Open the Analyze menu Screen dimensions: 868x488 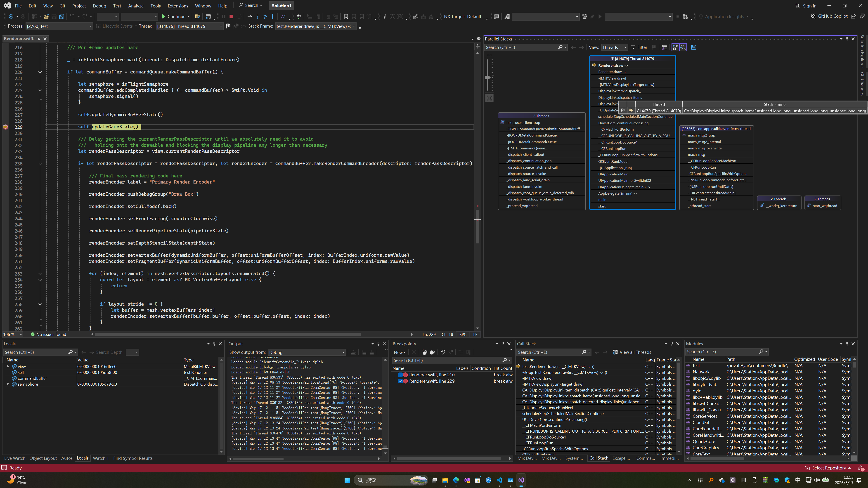pyautogui.click(x=136, y=6)
